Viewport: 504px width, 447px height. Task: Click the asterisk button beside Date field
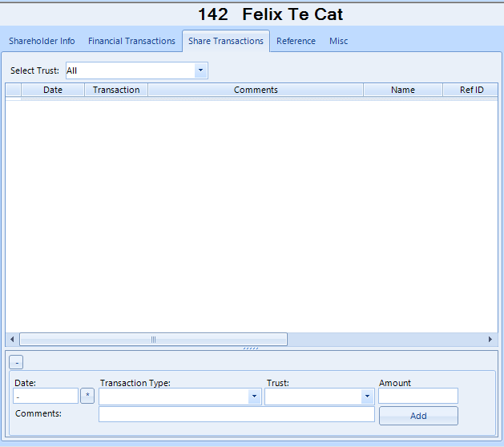click(87, 396)
